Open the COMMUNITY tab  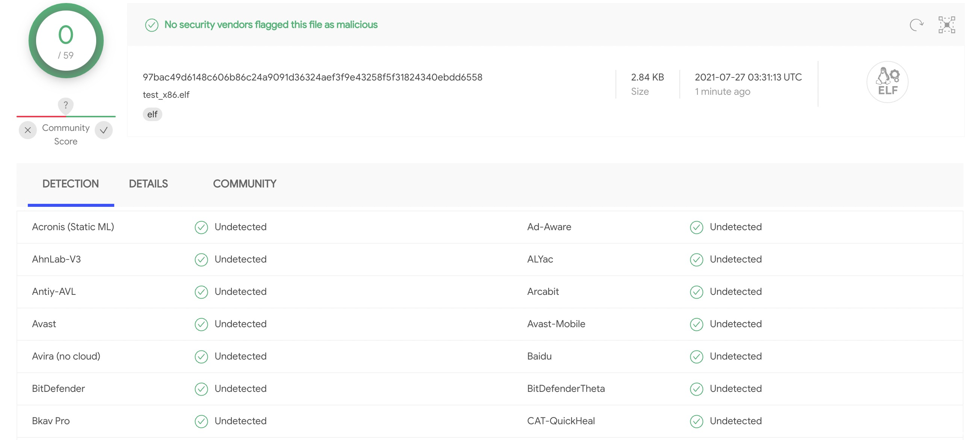click(244, 184)
